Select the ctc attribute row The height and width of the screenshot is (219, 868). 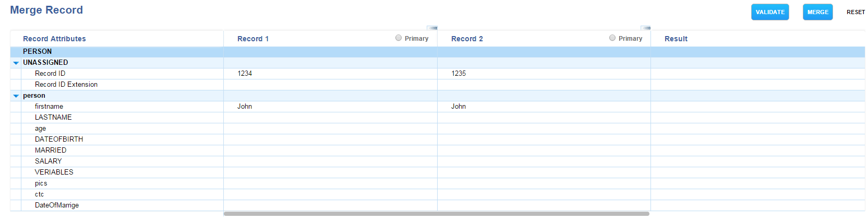[438, 194]
